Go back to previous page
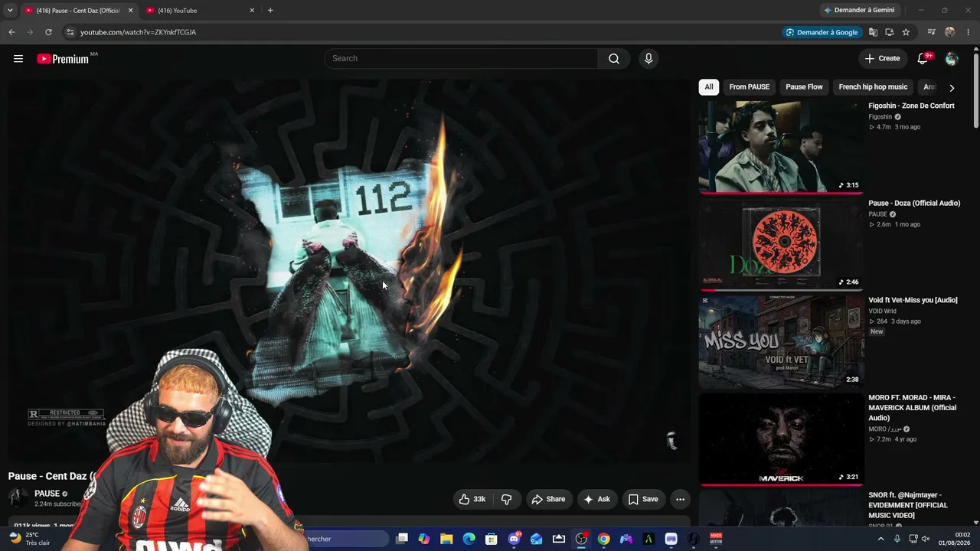Image resolution: width=980 pixels, height=551 pixels. 11,32
